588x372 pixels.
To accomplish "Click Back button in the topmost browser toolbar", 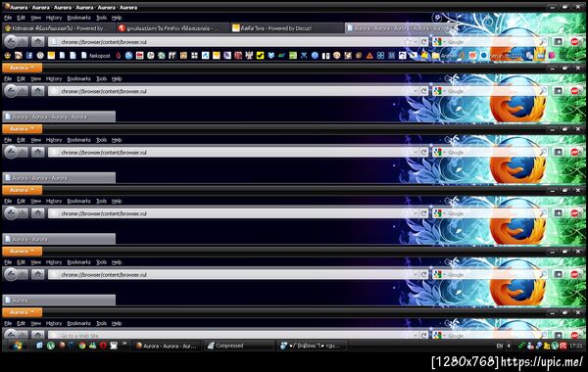I will 11,41.
